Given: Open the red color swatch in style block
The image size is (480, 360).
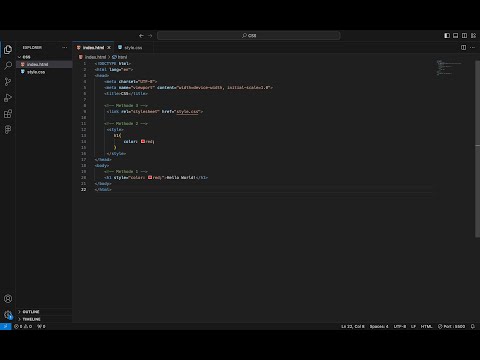Looking at the screenshot, I should (143, 141).
